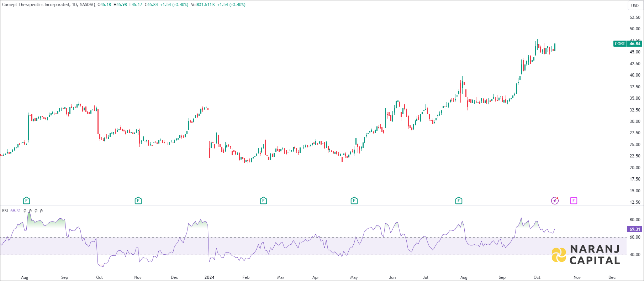The height and width of the screenshot is (281, 644).
Task: Click the 1D interval in chart title
Action: click(x=74, y=5)
